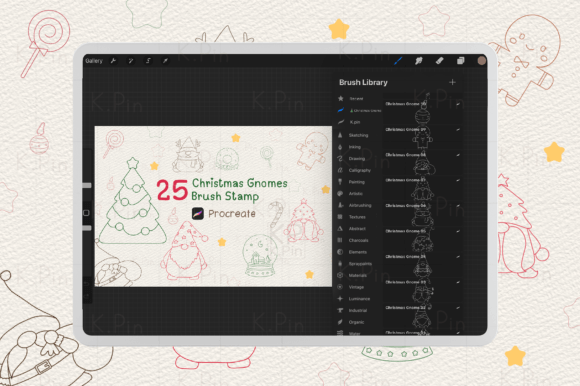580x386 pixels.
Task: Tap the Modify square button in sidebar
Action: coord(86,213)
